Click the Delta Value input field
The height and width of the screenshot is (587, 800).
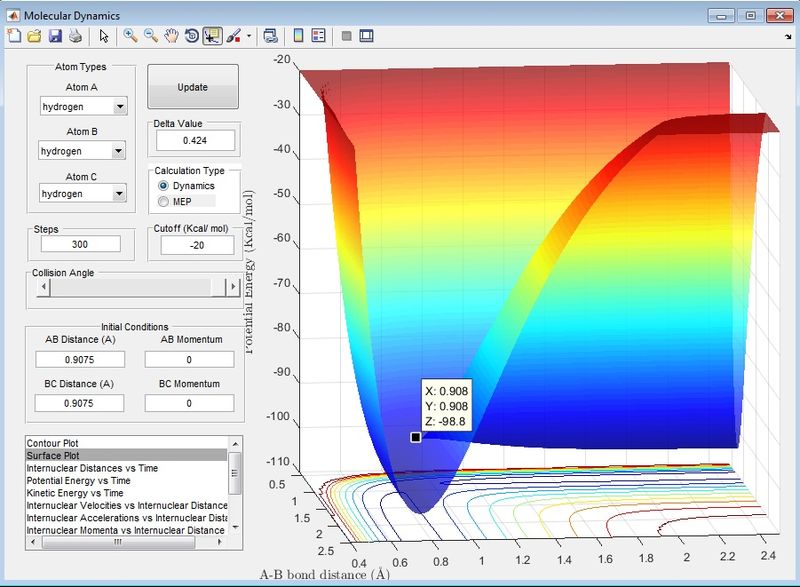pyautogui.click(x=193, y=140)
